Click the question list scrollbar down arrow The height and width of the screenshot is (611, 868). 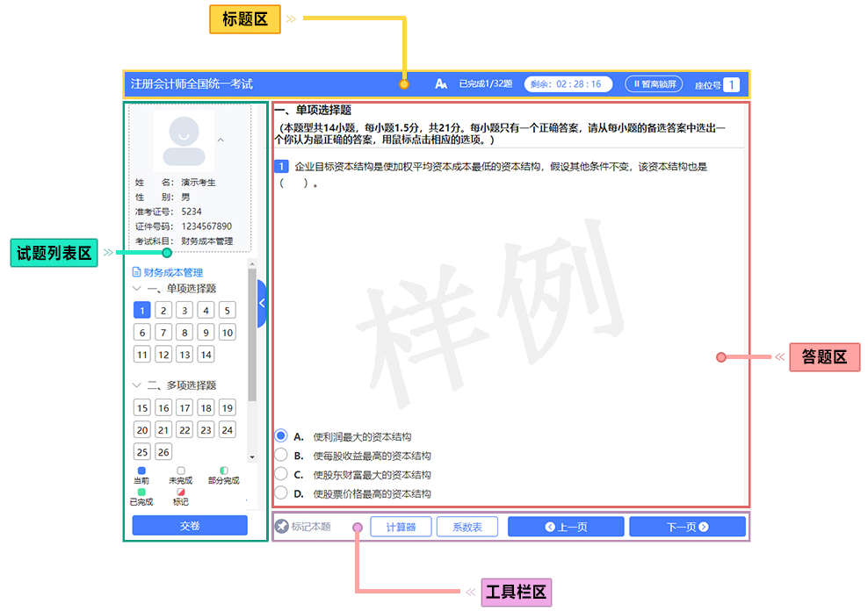(252, 457)
